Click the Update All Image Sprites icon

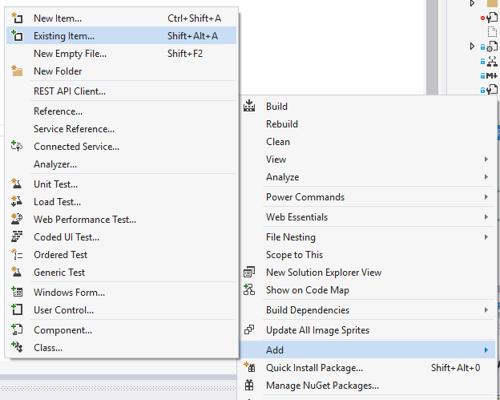coord(249,330)
